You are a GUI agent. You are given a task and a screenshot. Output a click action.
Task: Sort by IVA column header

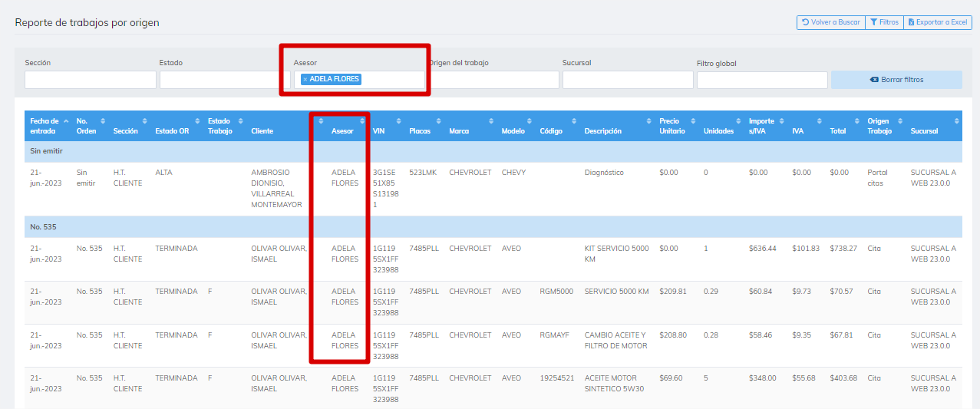pos(807,126)
